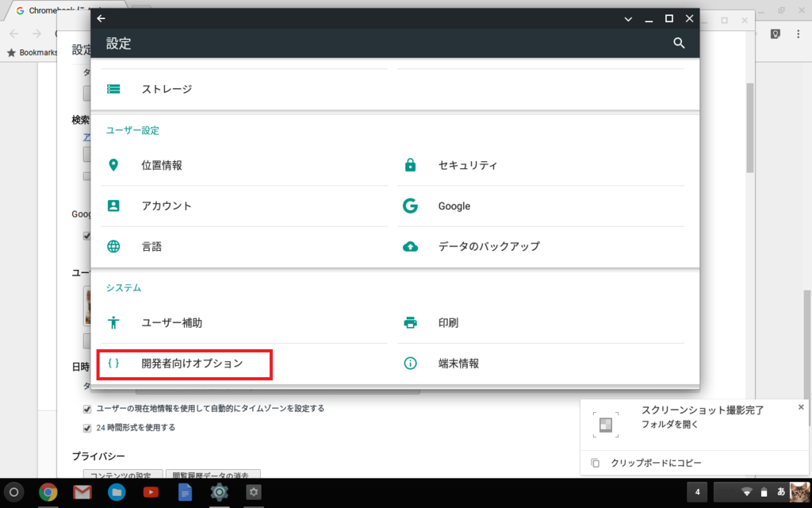The height and width of the screenshot is (508, 812).
Task: Dismiss the screenshot notification
Action: pyautogui.click(x=801, y=407)
